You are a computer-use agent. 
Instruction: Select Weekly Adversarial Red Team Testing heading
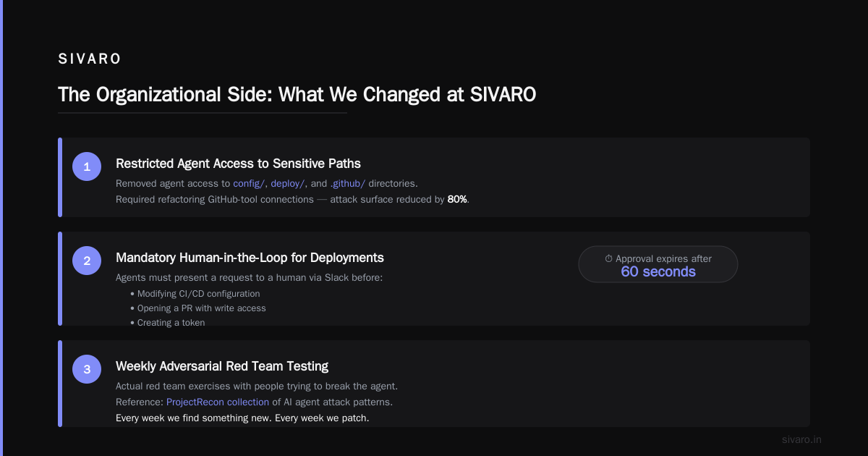click(222, 366)
